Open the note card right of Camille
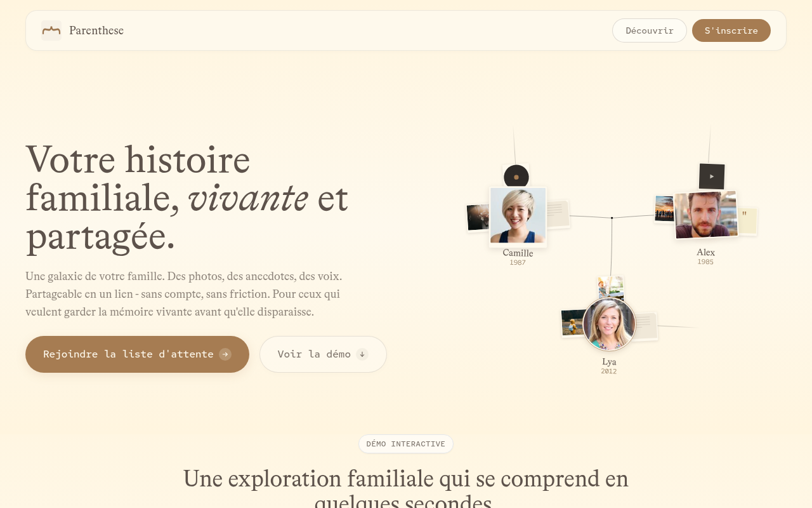The width and height of the screenshot is (812, 508). point(558,214)
